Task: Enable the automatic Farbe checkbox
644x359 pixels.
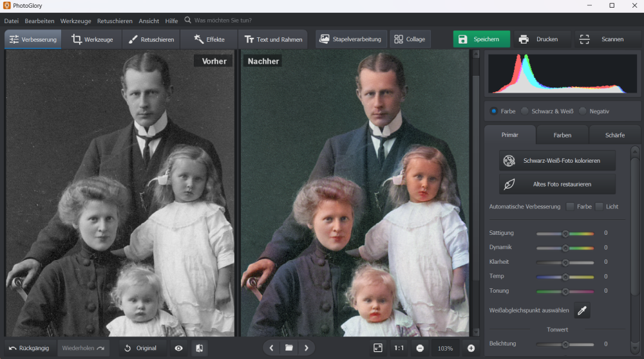Action: tap(570, 207)
